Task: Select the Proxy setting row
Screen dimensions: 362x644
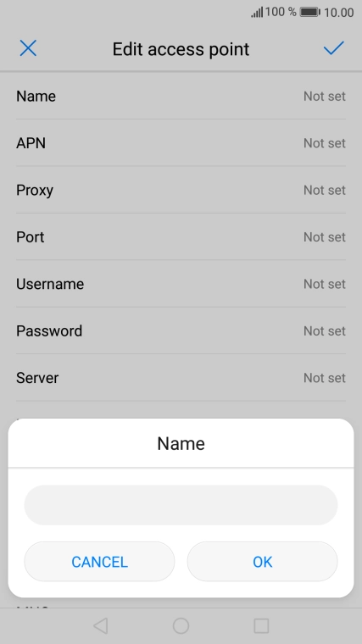Action: (x=181, y=190)
